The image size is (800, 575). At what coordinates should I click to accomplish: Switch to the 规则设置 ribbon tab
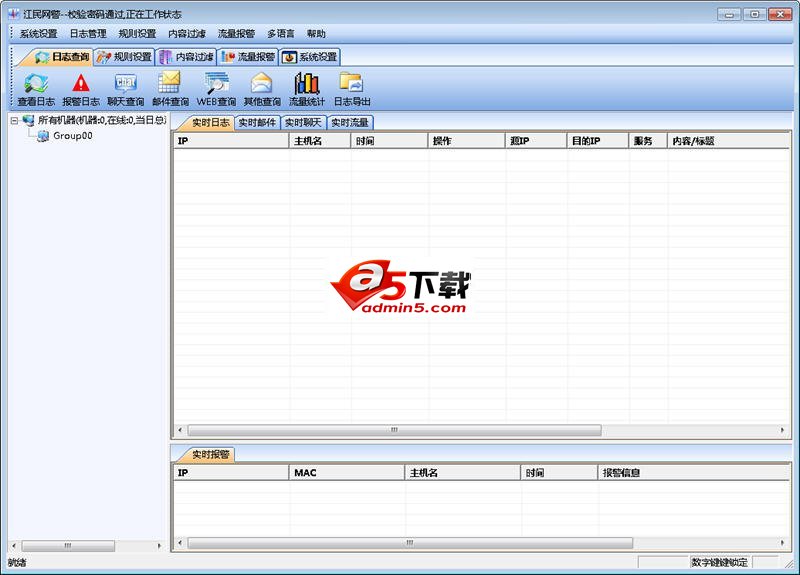[124, 57]
